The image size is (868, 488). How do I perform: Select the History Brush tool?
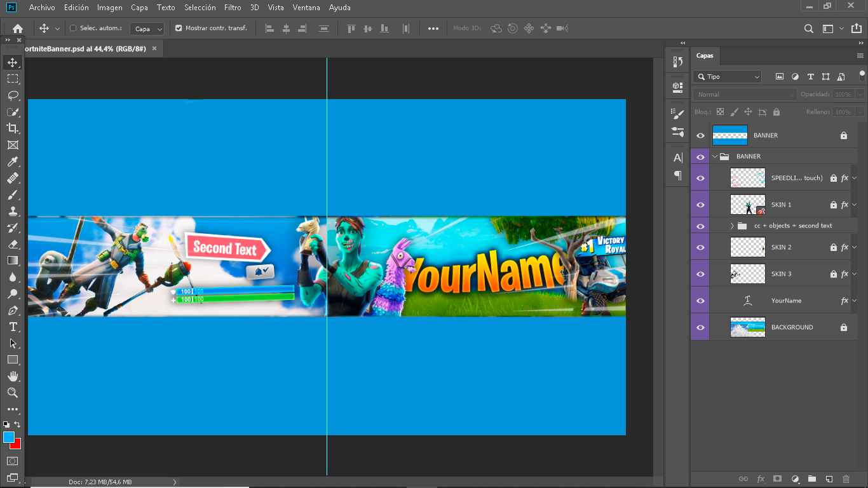[13, 228]
